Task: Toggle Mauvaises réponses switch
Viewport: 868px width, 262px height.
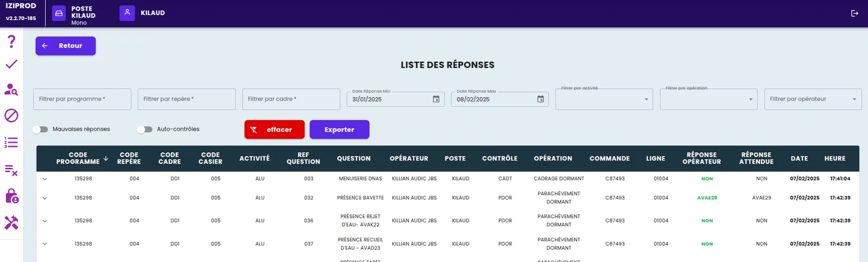Action: point(40,129)
